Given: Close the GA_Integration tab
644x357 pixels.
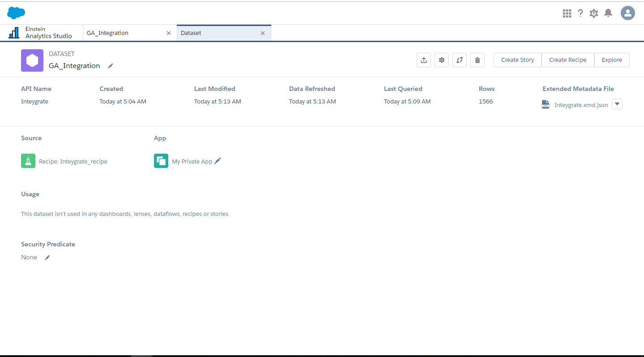Looking at the screenshot, I should [169, 33].
